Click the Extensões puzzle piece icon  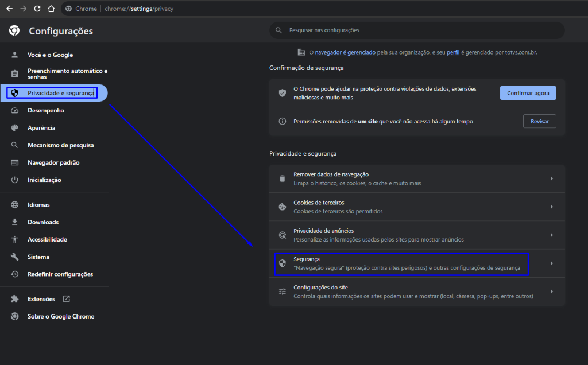tap(15, 299)
